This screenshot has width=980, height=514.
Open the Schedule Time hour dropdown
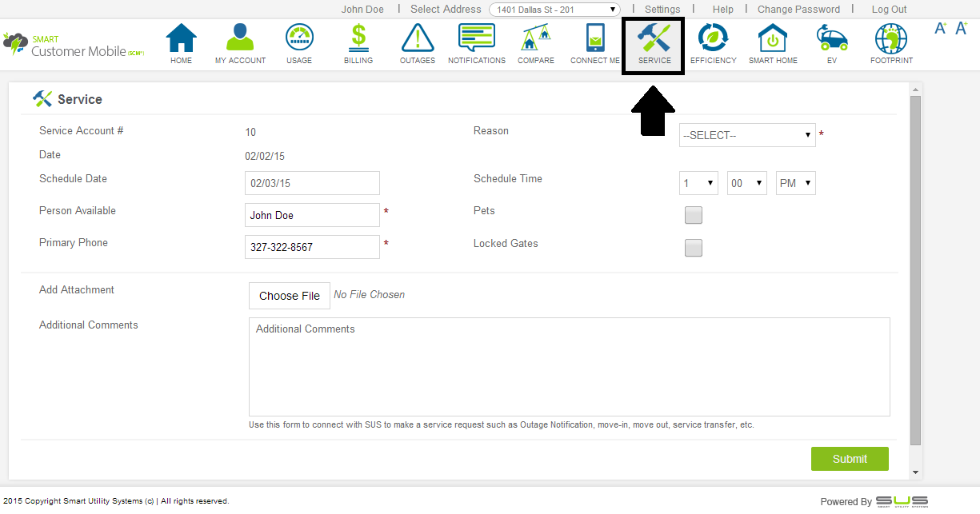[x=698, y=183]
